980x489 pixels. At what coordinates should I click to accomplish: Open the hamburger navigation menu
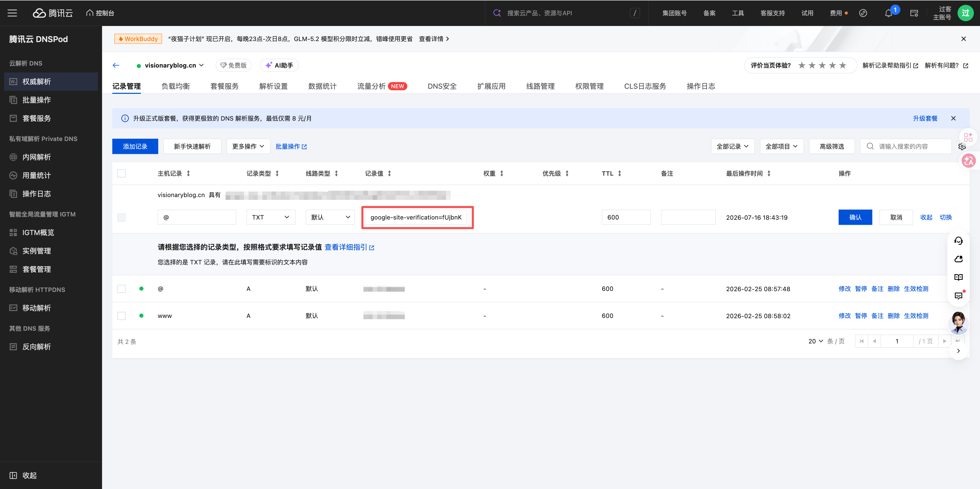[x=12, y=13]
